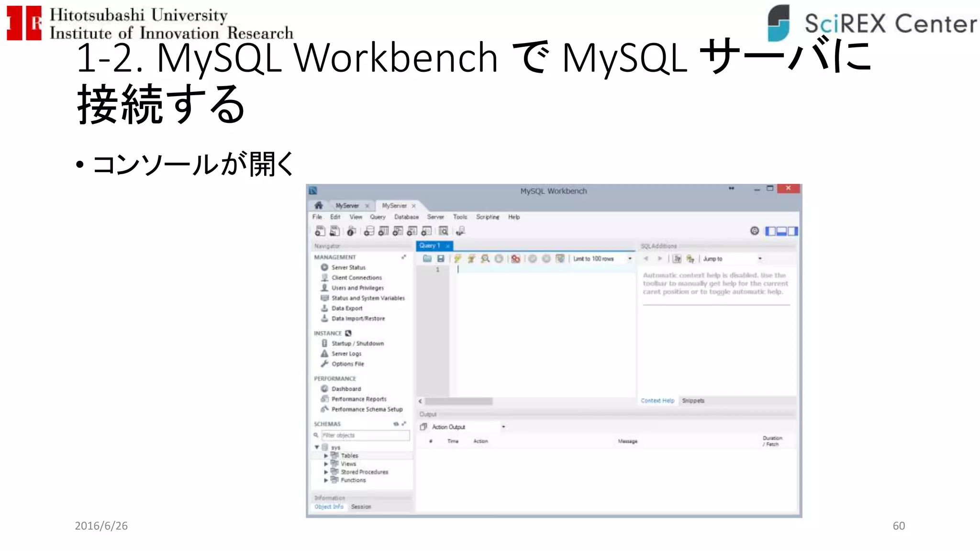
Task: Expand the Views node under sys
Action: tap(326, 464)
